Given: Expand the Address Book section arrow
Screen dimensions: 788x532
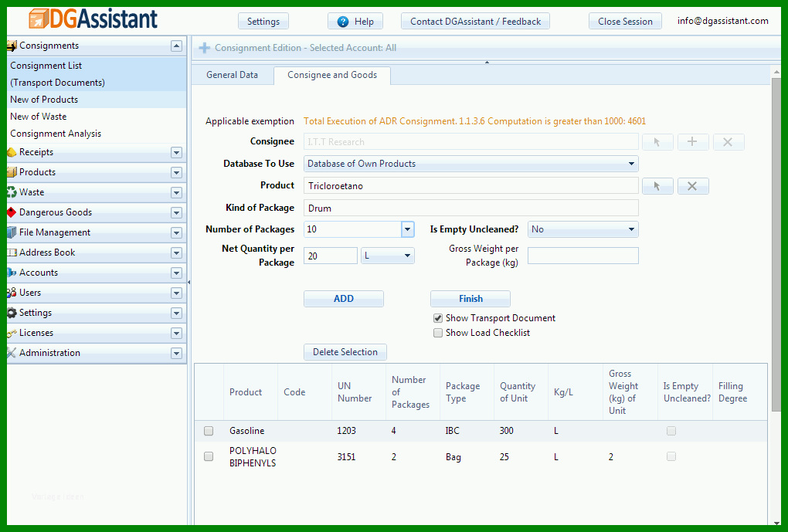Looking at the screenshot, I should 176,252.
